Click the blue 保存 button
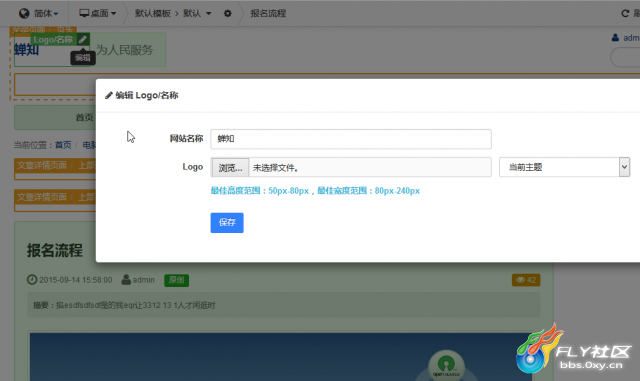Viewport: 640px width, 381px height. (x=227, y=223)
